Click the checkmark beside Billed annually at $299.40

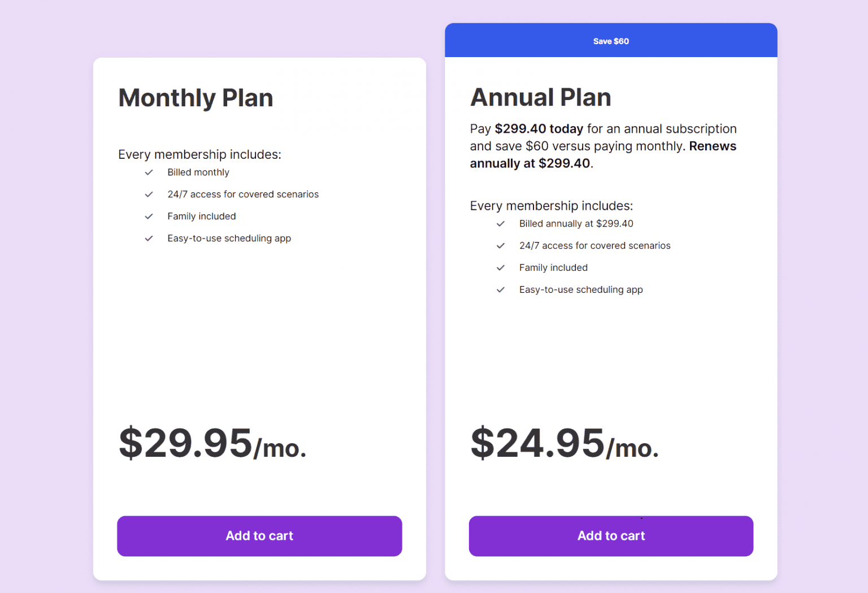(501, 223)
